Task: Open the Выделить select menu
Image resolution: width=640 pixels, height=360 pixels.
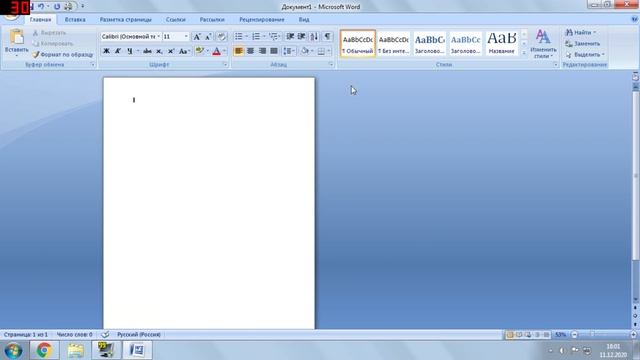Action: 584,54
